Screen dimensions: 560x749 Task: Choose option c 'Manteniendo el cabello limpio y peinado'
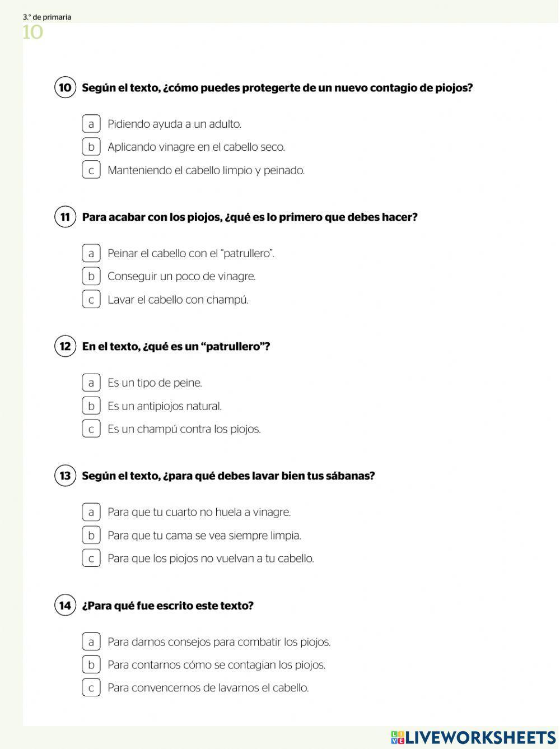tap(91, 170)
